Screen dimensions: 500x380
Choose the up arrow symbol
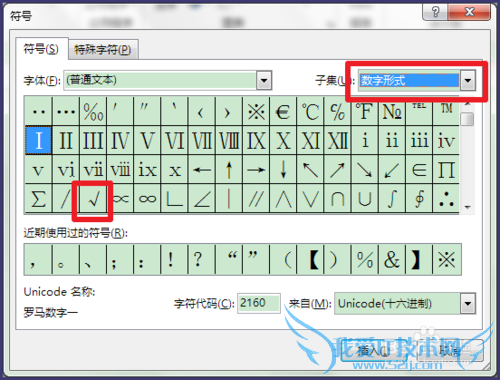(229, 170)
